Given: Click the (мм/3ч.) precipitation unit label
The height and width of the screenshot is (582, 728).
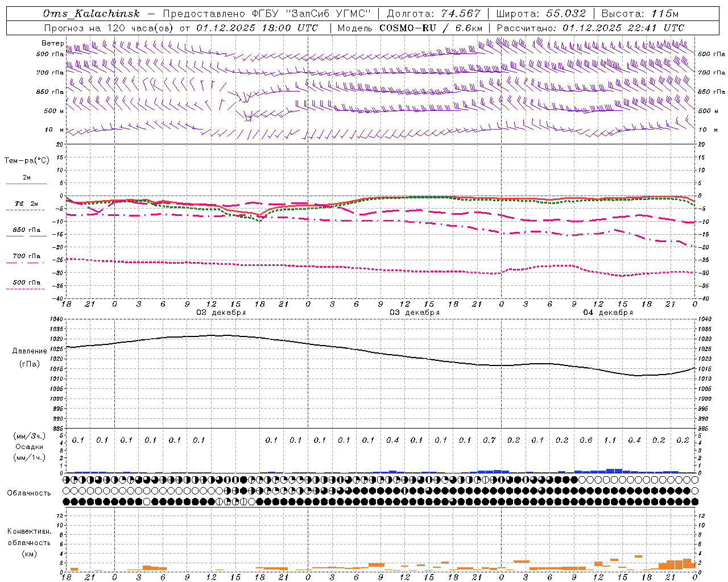Looking at the screenshot, I should click(30, 436).
